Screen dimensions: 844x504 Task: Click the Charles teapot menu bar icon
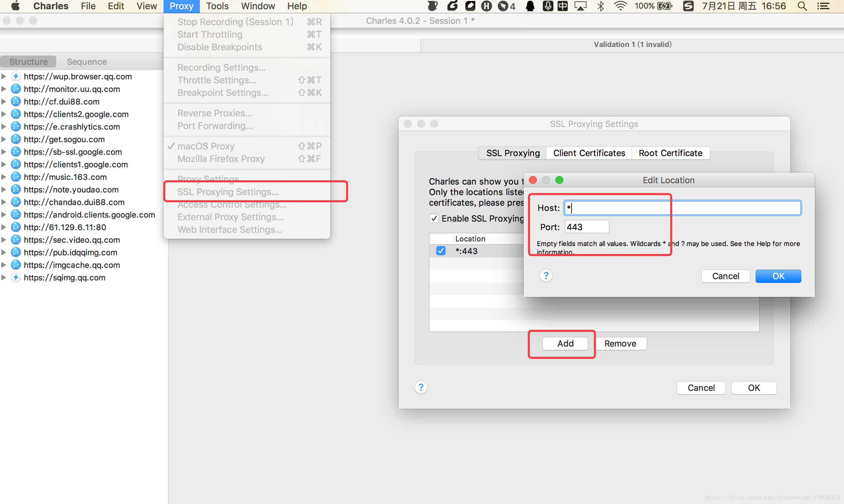coord(432,6)
